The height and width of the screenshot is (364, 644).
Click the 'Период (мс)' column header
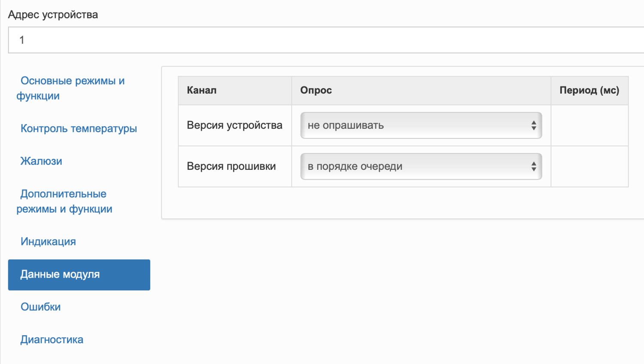589,90
